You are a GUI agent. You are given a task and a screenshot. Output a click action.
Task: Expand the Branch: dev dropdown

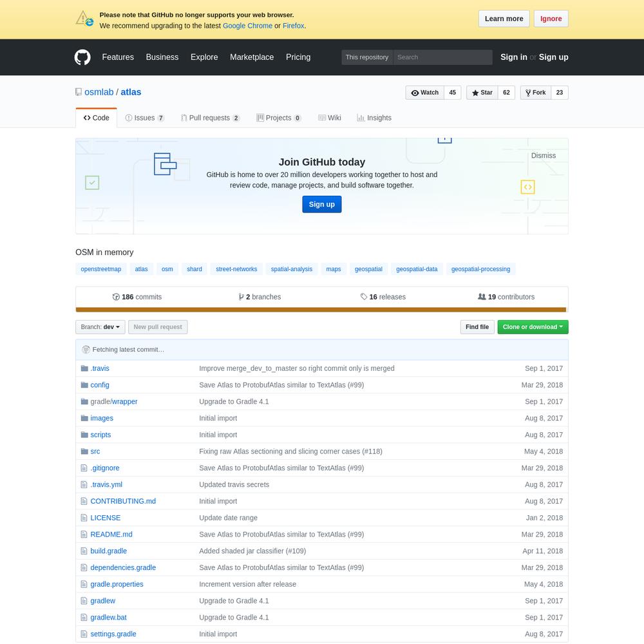pyautogui.click(x=100, y=327)
